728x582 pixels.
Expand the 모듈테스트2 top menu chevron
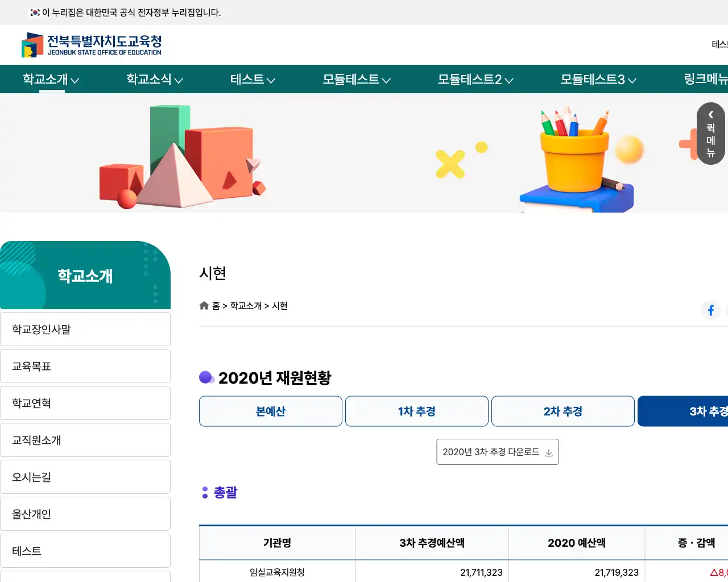[509, 81]
